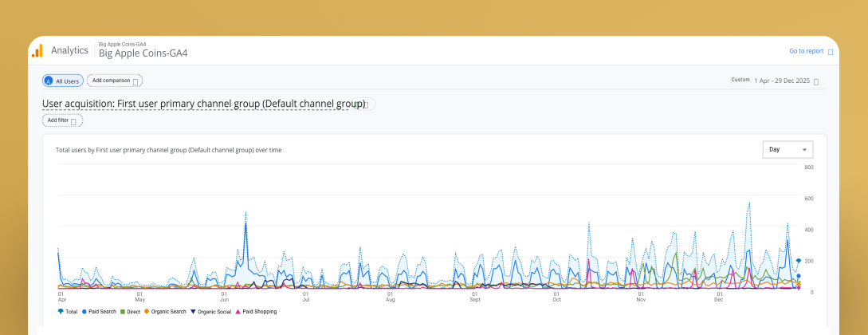Click the Custom date range label
This screenshot has width=868, height=335.
[x=740, y=80]
